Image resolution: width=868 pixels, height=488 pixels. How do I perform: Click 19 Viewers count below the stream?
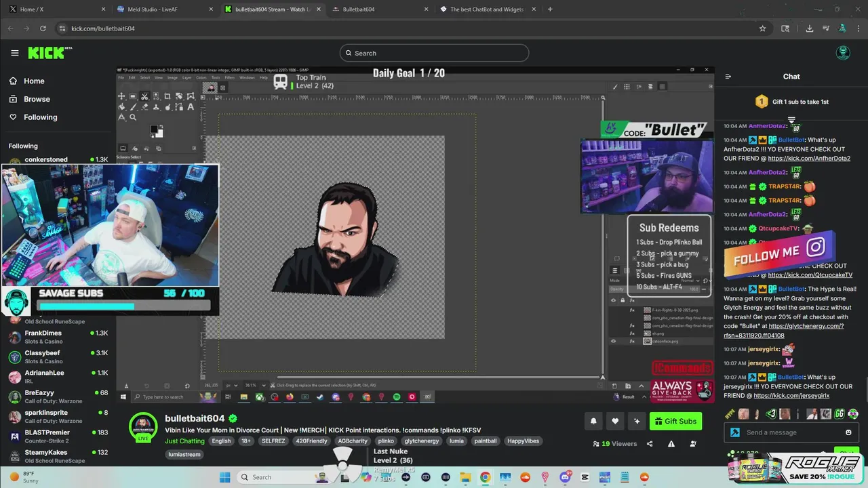[x=614, y=444]
